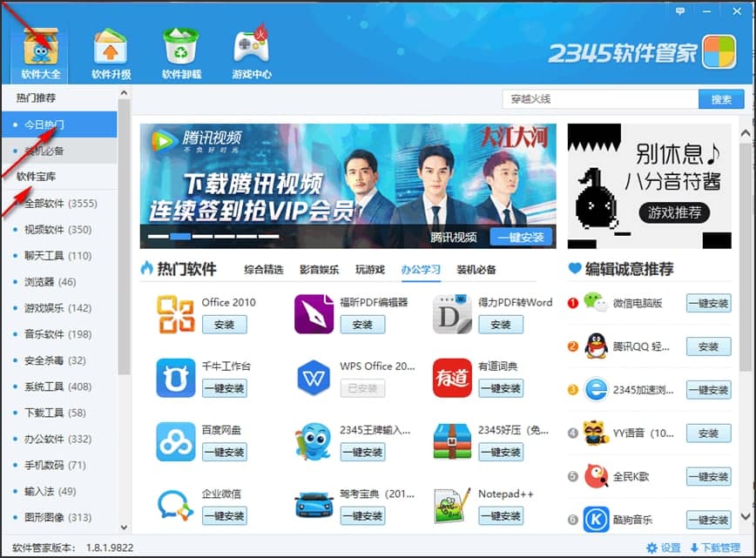Click the 有道词典 red icon
Screen dimensions: 756x558
[x=452, y=378]
